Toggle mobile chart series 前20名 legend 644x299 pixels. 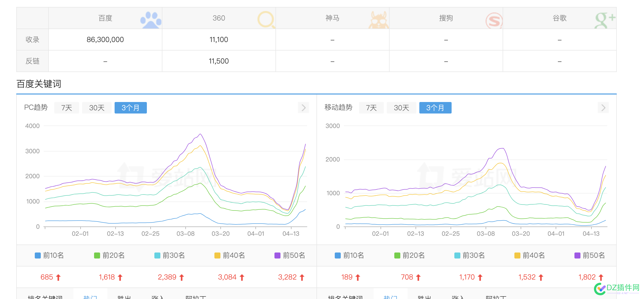pos(409,255)
